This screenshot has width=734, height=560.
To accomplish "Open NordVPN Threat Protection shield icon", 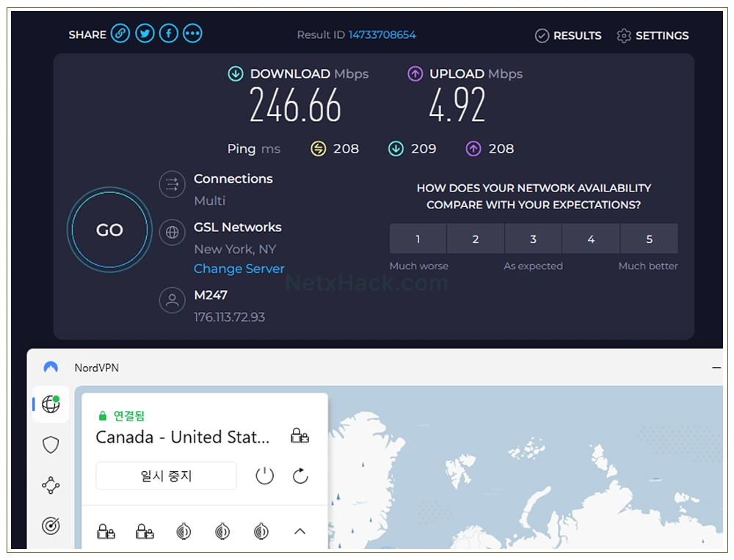I will [51, 445].
